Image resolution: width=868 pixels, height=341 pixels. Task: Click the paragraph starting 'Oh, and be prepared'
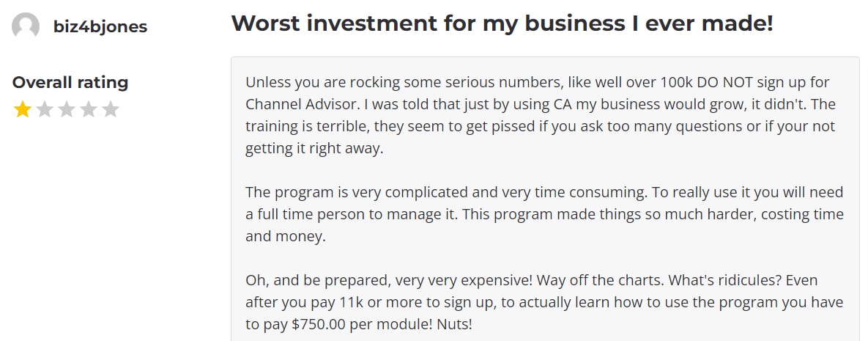[545, 302]
